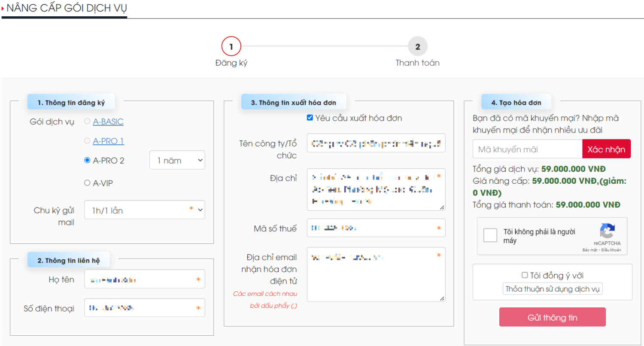Open the reCAPTCHA 'Điều khoản' link
Image resolution: width=644 pixels, height=346 pixels.
pos(611,250)
